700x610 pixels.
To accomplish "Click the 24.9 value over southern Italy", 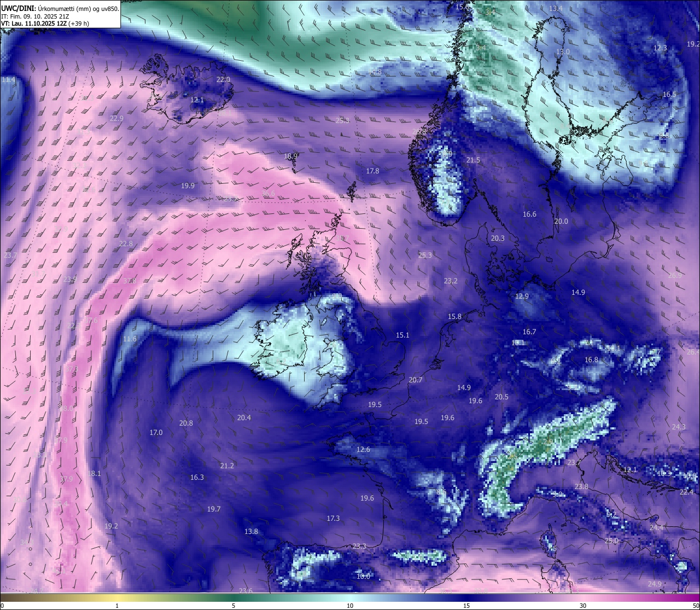I will coord(655,584).
